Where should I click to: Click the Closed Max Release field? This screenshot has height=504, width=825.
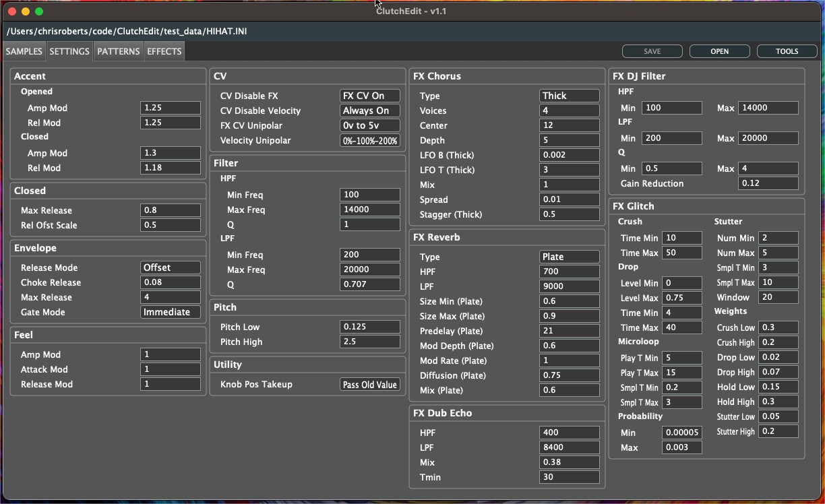point(171,210)
